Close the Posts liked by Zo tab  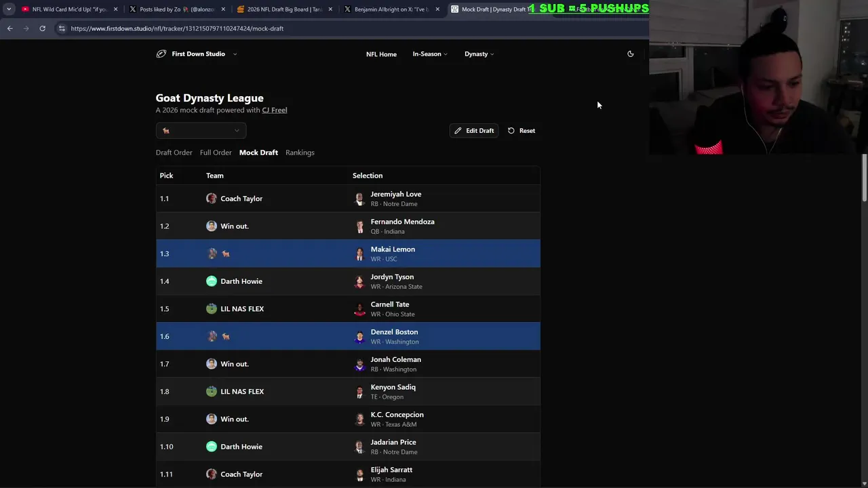(x=223, y=9)
